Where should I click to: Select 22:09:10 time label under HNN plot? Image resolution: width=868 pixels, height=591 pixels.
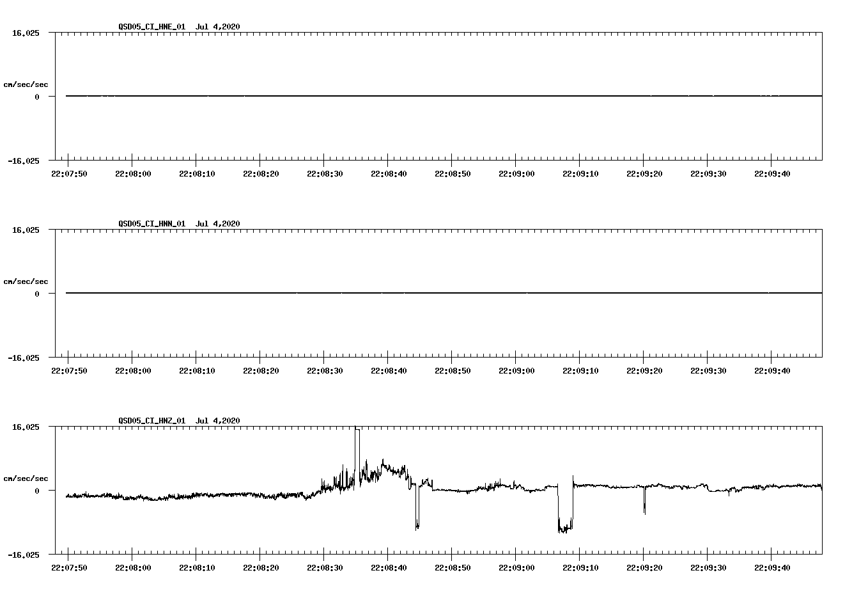coord(580,370)
